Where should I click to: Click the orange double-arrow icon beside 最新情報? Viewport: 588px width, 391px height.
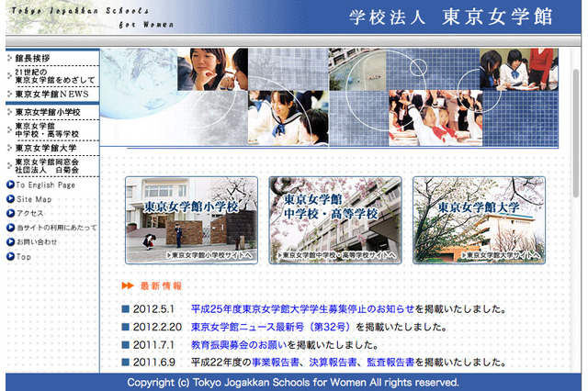click(x=128, y=285)
